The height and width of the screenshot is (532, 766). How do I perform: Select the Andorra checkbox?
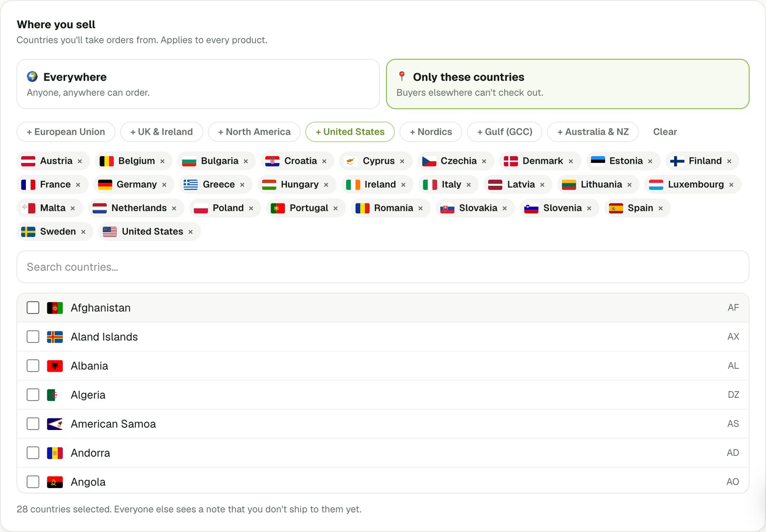coord(33,453)
